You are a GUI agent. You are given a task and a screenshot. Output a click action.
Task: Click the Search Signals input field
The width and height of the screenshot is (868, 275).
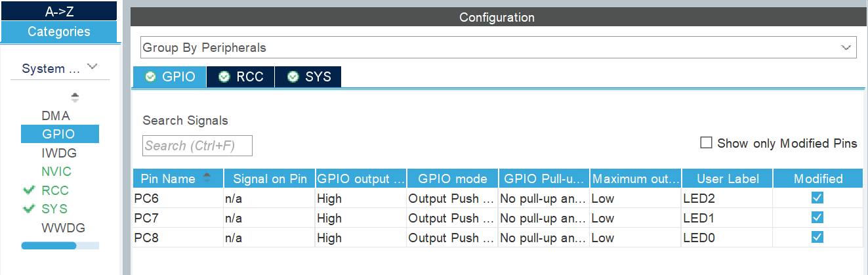[x=197, y=146]
